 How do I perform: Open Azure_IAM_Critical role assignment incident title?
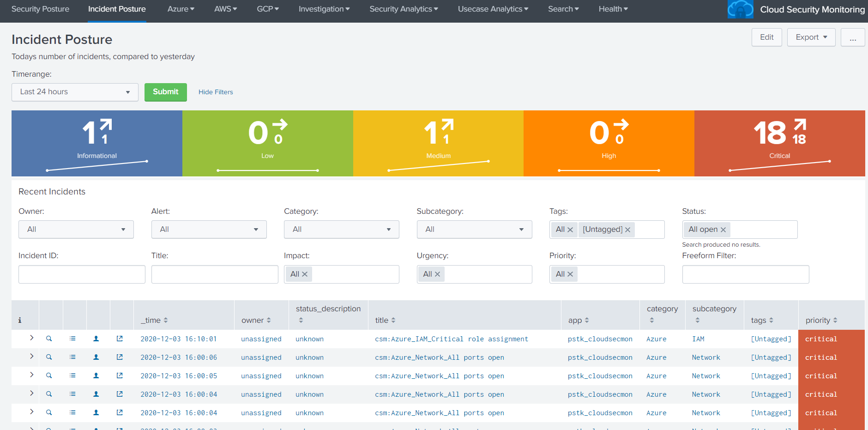coord(452,339)
